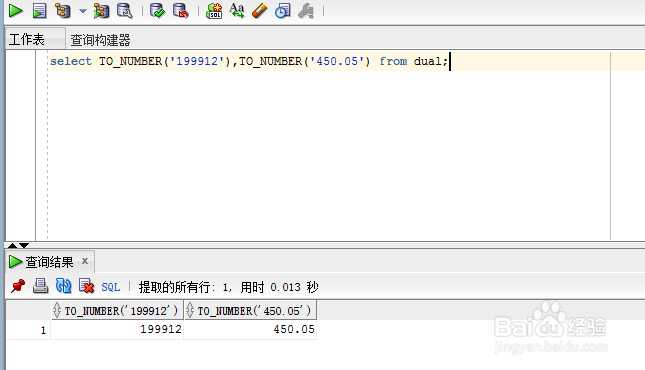This screenshot has height=370, width=645.
Task: Clear the worksheet with the eraser icon
Action: pos(260,11)
